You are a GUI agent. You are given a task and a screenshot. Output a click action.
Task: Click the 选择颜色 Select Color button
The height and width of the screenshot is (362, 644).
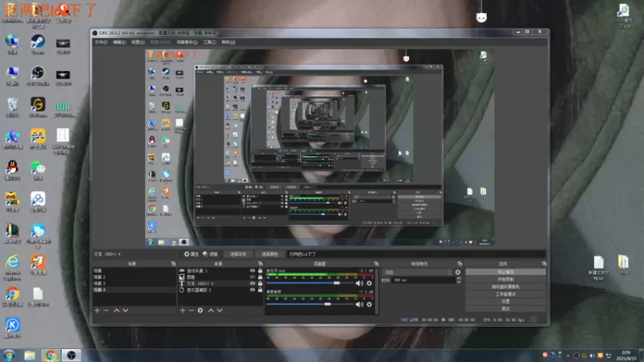270,254
